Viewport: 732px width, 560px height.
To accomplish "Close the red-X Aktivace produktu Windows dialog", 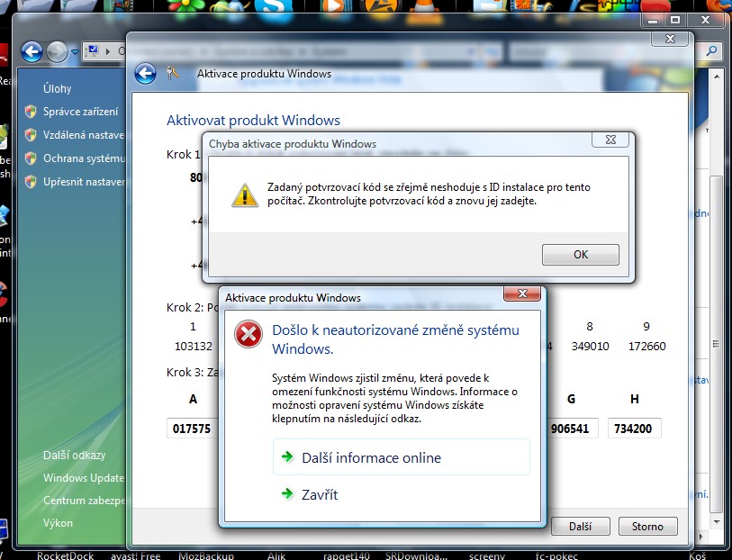I will click(x=521, y=296).
